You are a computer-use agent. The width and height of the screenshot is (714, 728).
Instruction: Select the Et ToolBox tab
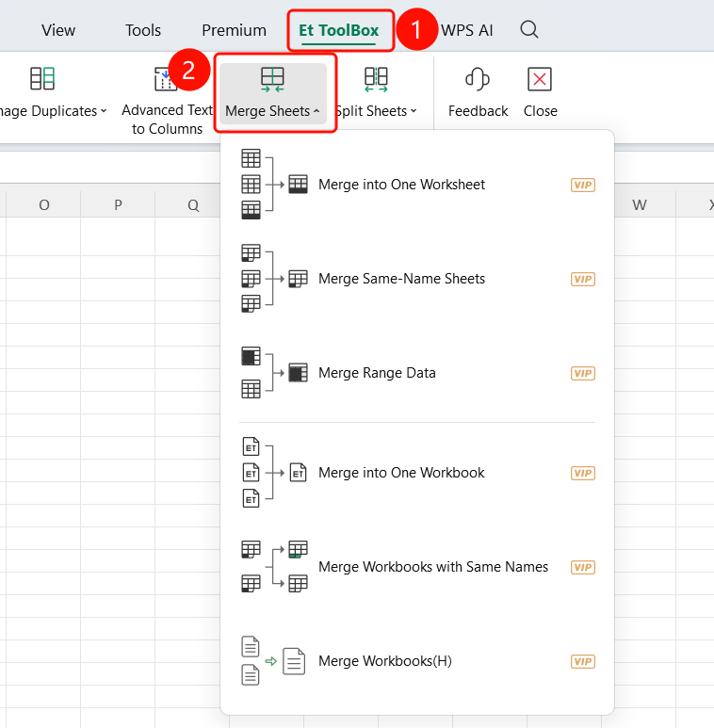pyautogui.click(x=339, y=30)
